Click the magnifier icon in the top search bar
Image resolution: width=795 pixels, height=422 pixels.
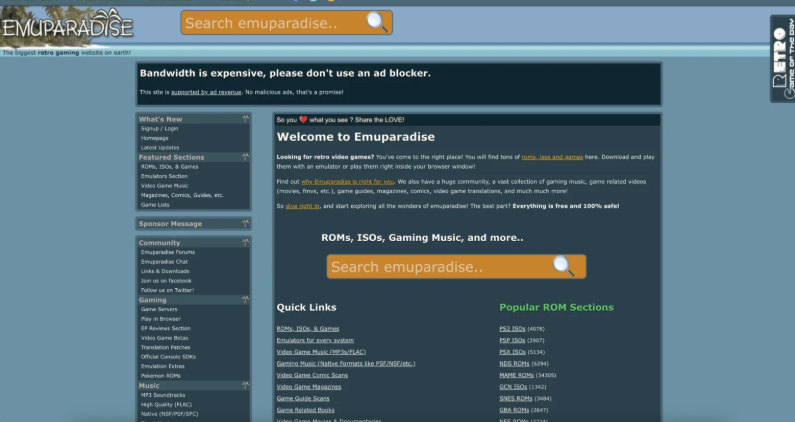click(377, 22)
